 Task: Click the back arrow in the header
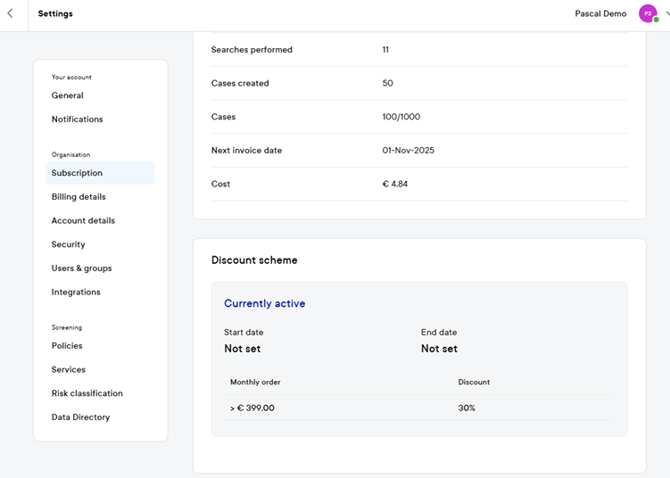point(10,14)
